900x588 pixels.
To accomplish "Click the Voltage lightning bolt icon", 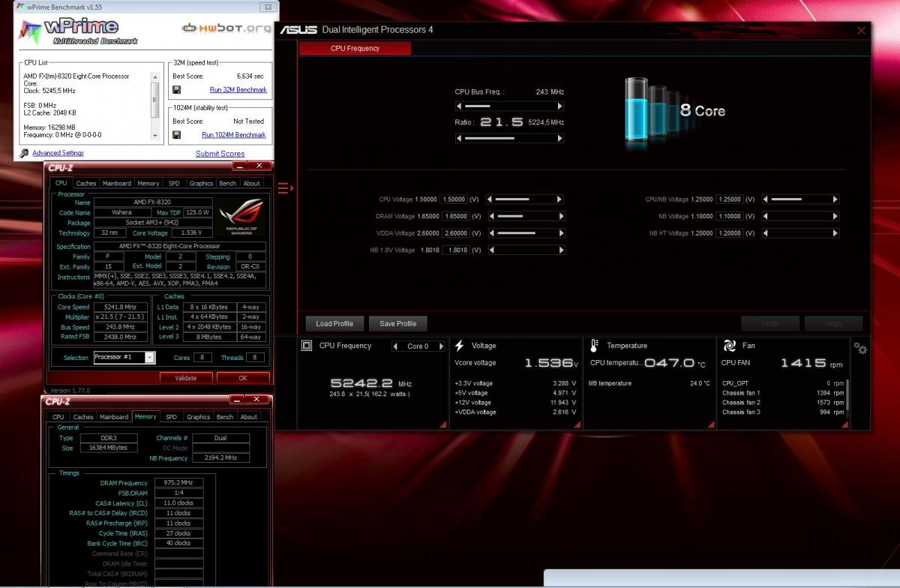I will coord(460,346).
